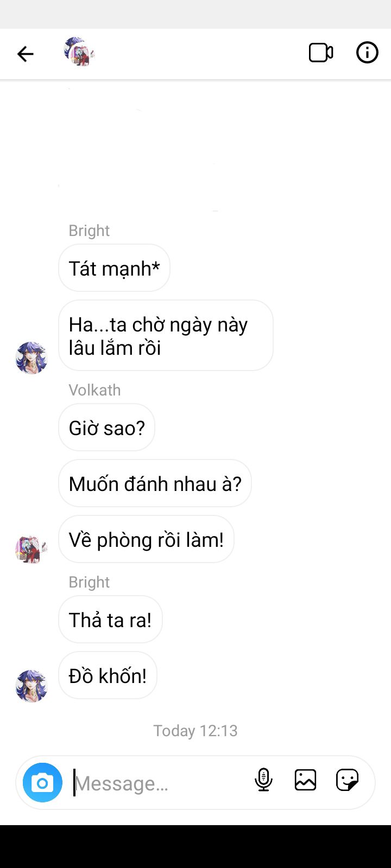Open the photo gallery picker
This screenshot has height=868, width=391.
pos(305,780)
